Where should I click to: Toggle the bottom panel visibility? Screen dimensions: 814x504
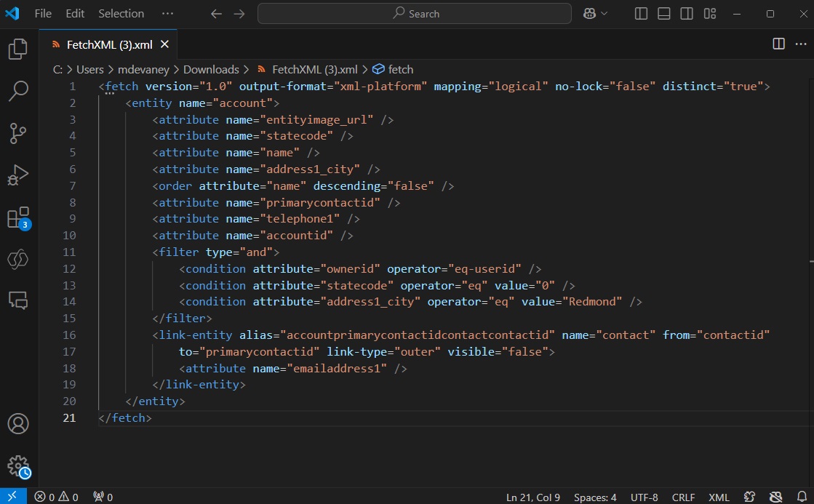coord(663,13)
